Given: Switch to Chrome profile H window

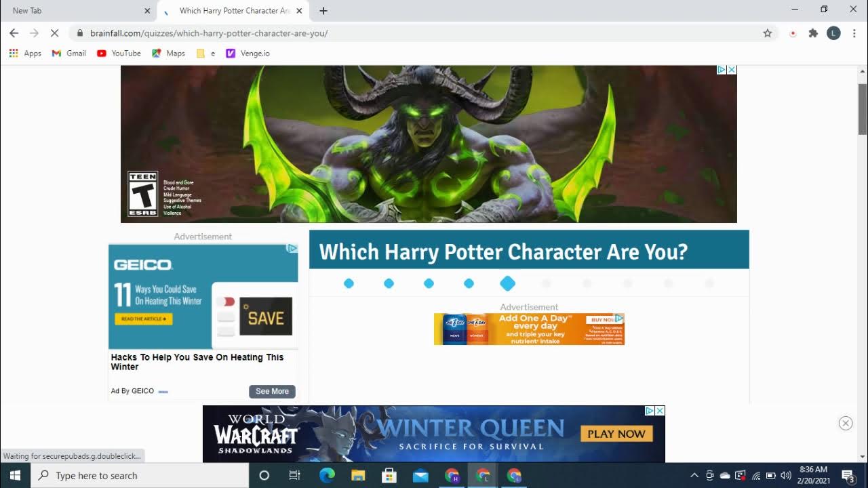Looking at the screenshot, I should pos(452,476).
